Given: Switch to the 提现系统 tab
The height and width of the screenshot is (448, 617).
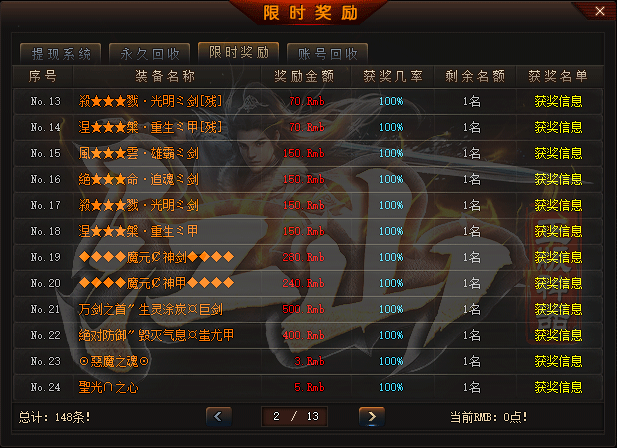Looking at the screenshot, I should [x=61, y=54].
